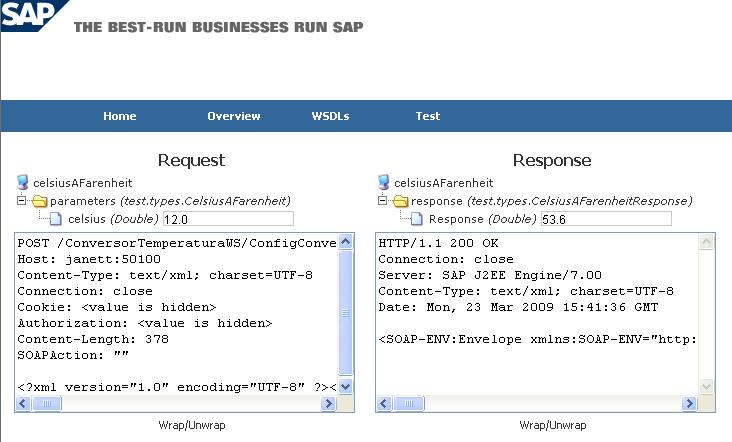Click the parameters folder icon
Viewport: 732px width, 442px height.
coord(40,201)
